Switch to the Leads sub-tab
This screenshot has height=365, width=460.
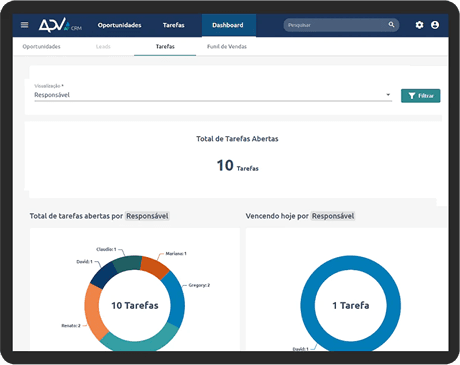tap(103, 47)
